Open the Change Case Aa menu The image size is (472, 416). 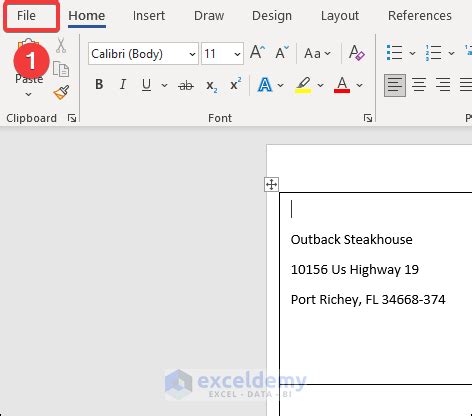pyautogui.click(x=317, y=53)
